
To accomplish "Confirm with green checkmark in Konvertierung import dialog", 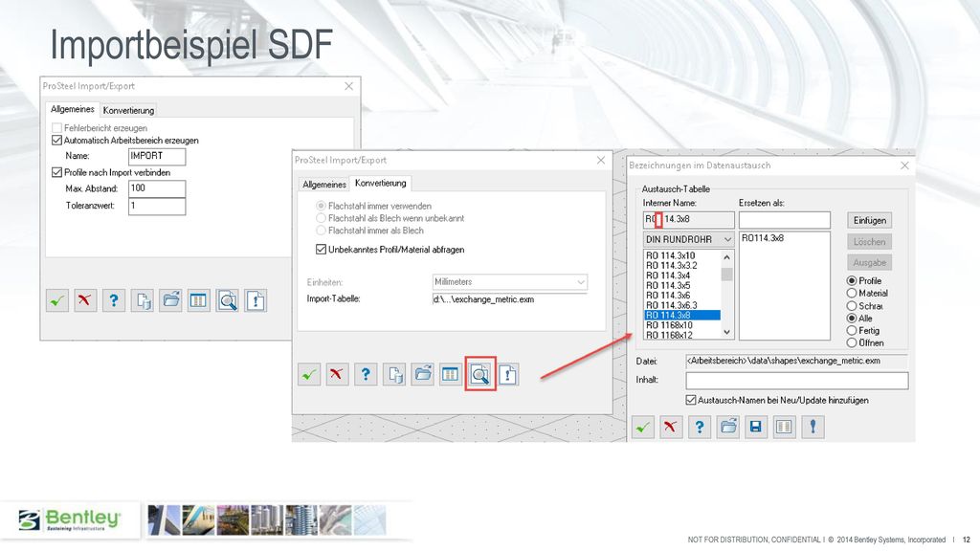I will (309, 375).
